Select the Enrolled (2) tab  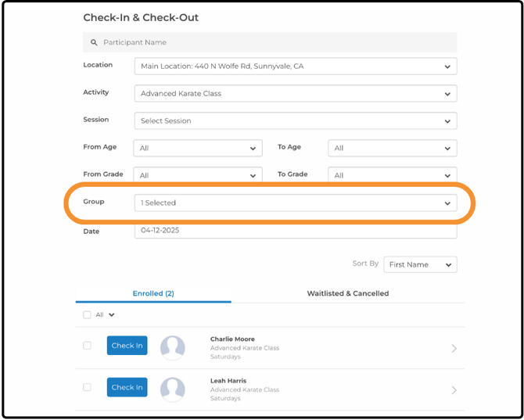click(x=153, y=293)
